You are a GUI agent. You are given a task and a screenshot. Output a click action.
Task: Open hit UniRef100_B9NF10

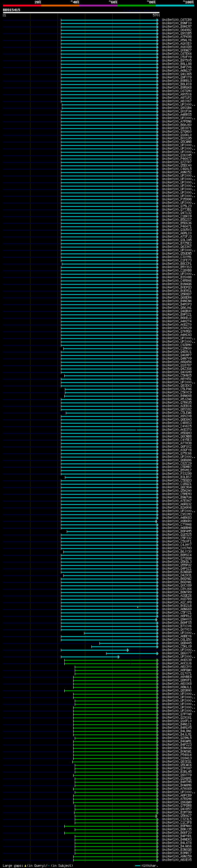tap(176, 23)
